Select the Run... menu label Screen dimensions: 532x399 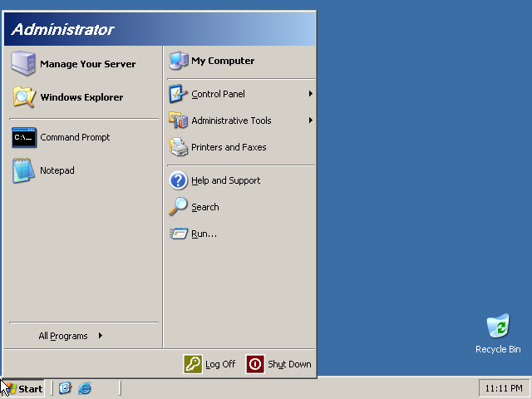[204, 234]
